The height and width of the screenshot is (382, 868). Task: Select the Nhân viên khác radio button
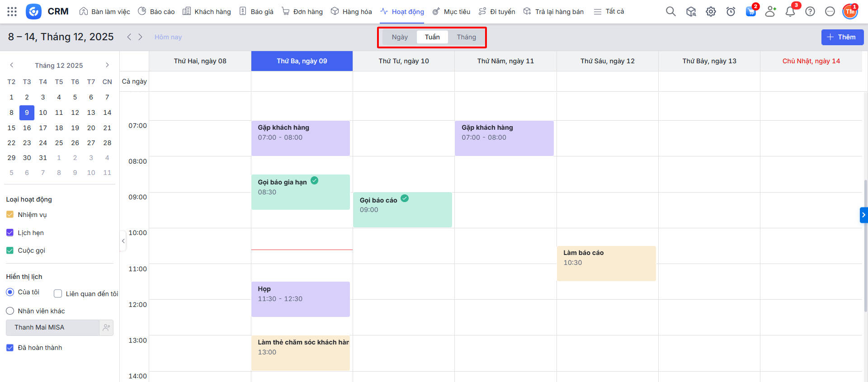[x=10, y=311]
